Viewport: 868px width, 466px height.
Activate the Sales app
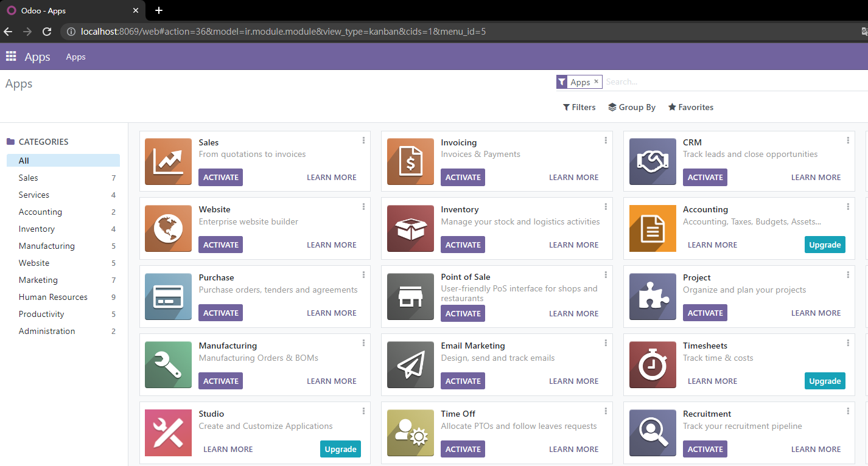point(220,177)
